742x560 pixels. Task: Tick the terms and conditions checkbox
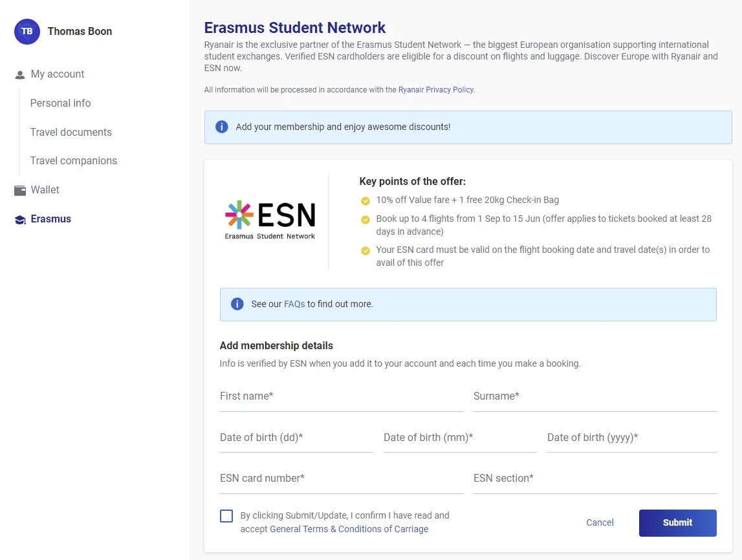pyautogui.click(x=226, y=516)
